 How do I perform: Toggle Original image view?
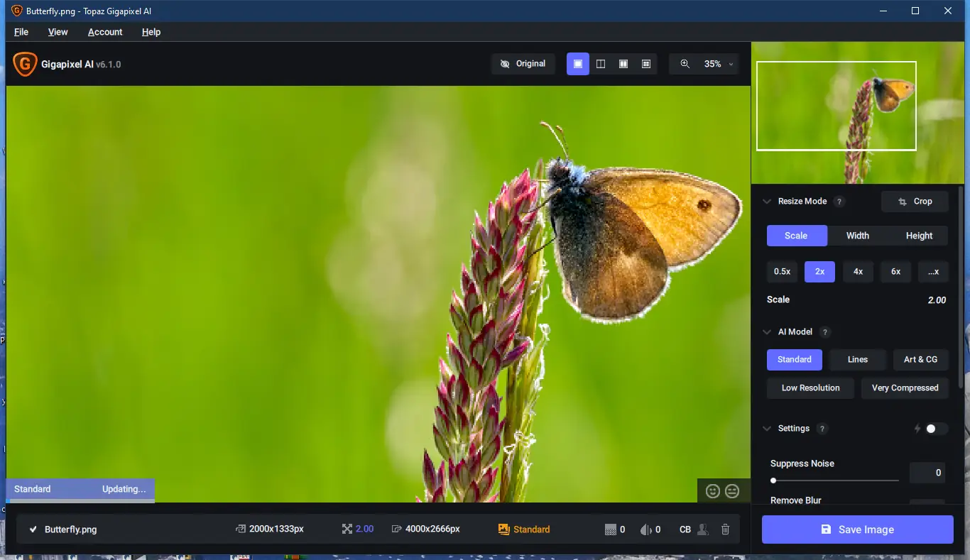click(x=523, y=64)
